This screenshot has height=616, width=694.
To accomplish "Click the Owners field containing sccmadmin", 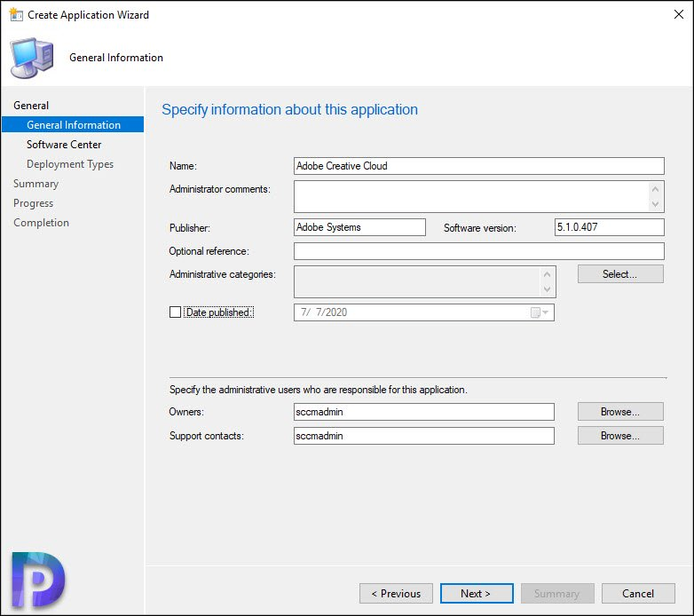I will point(424,412).
